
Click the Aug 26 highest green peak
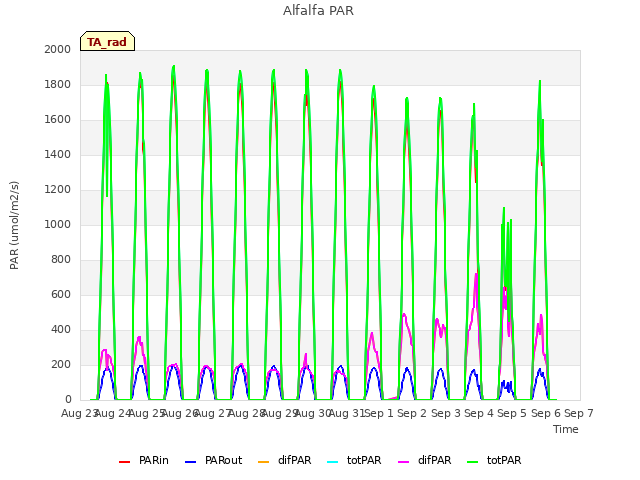pyautogui.click(x=174, y=66)
